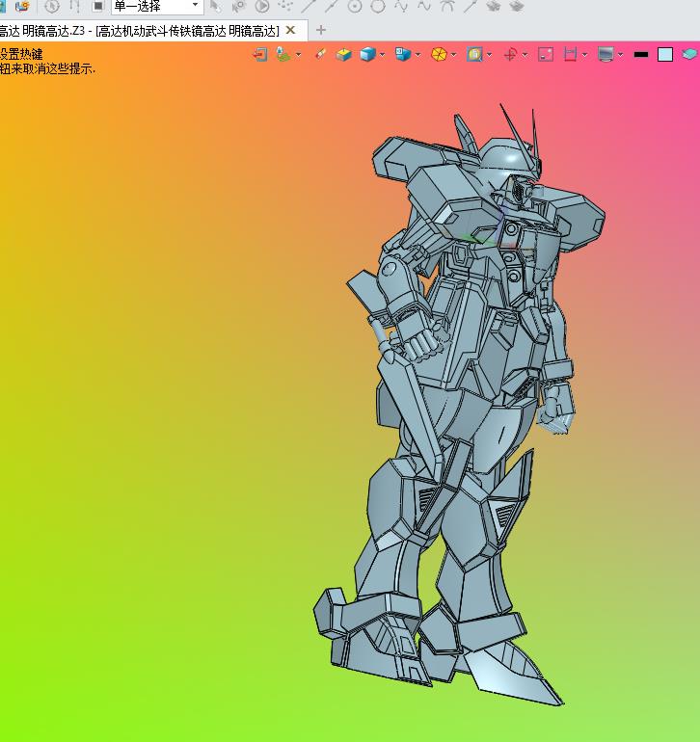Screen dimensions: 700x742
Task: Click the light blue face color swatch
Action: (x=665, y=55)
